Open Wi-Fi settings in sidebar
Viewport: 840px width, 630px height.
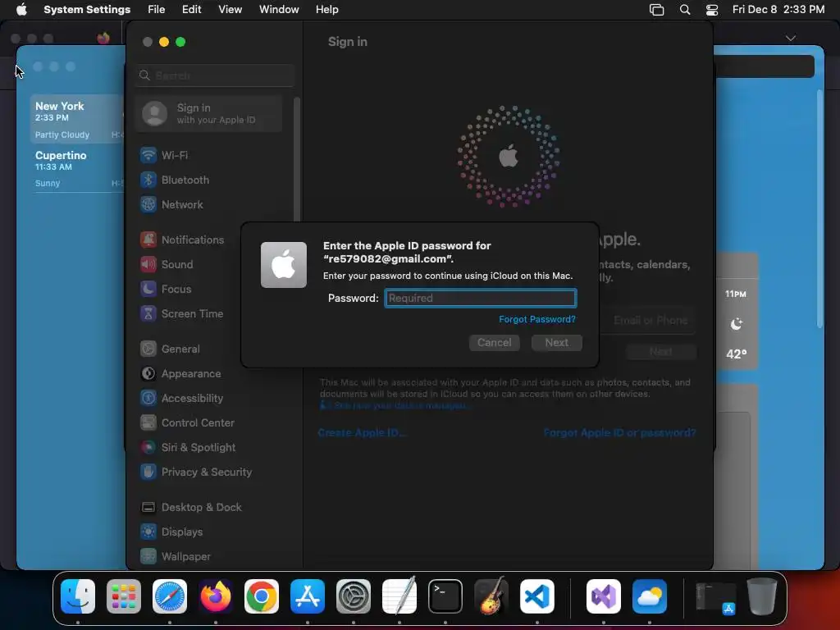(164, 155)
